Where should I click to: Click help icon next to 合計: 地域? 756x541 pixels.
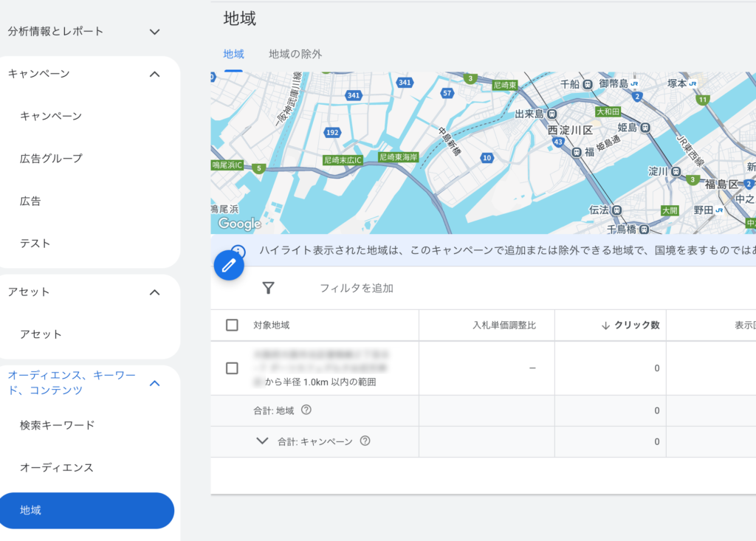click(x=306, y=410)
